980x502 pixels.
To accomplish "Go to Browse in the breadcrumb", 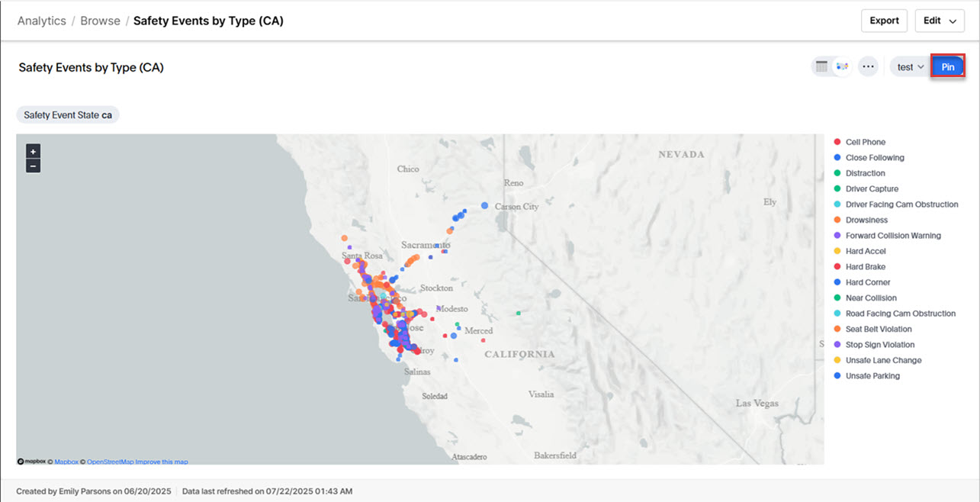I will pos(100,21).
